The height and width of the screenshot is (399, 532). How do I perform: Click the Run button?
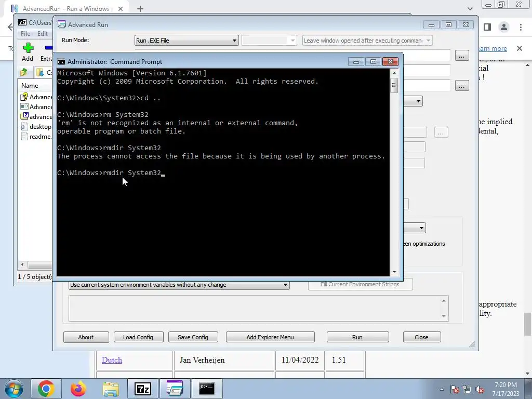tap(357, 337)
